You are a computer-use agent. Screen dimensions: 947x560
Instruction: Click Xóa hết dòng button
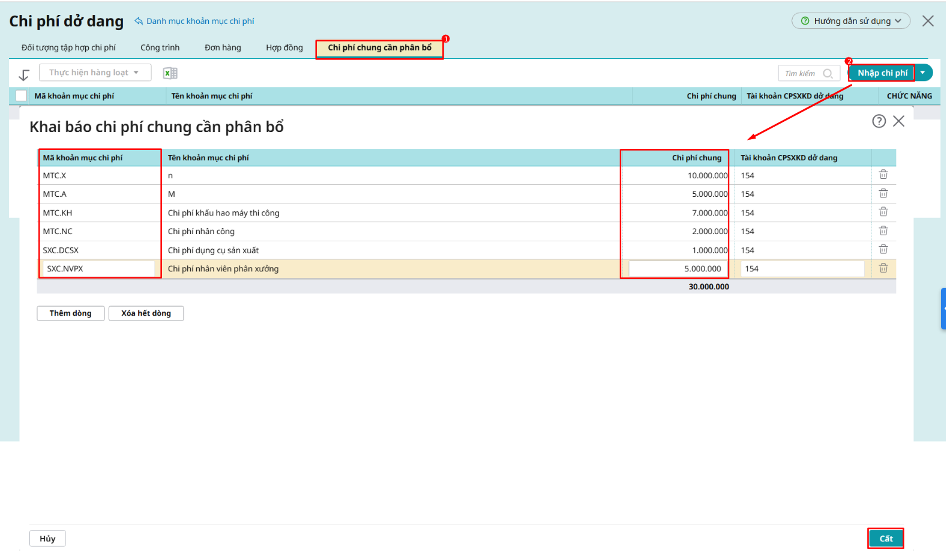[x=146, y=313]
